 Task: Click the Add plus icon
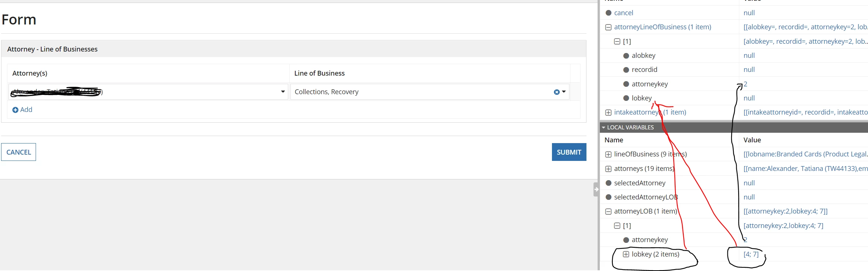click(x=15, y=110)
